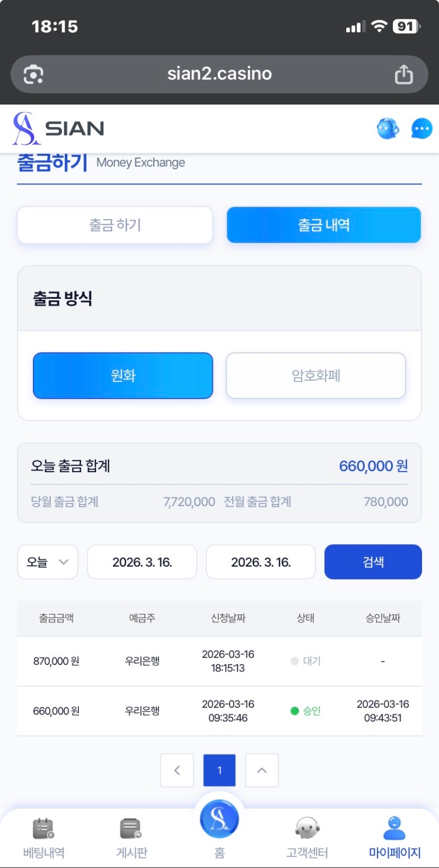The width and height of the screenshot is (439, 868).
Task: Open the 게시판 board icon
Action: [x=132, y=829]
